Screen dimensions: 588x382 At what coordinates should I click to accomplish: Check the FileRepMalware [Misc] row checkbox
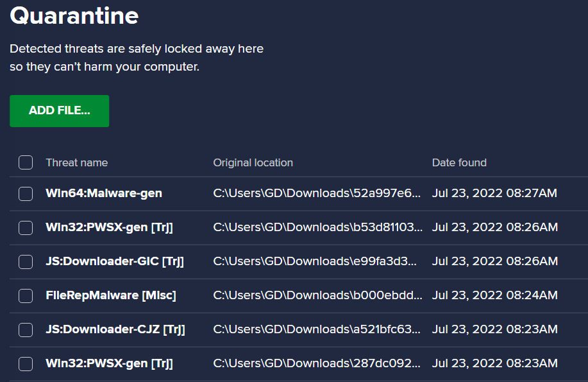point(26,295)
